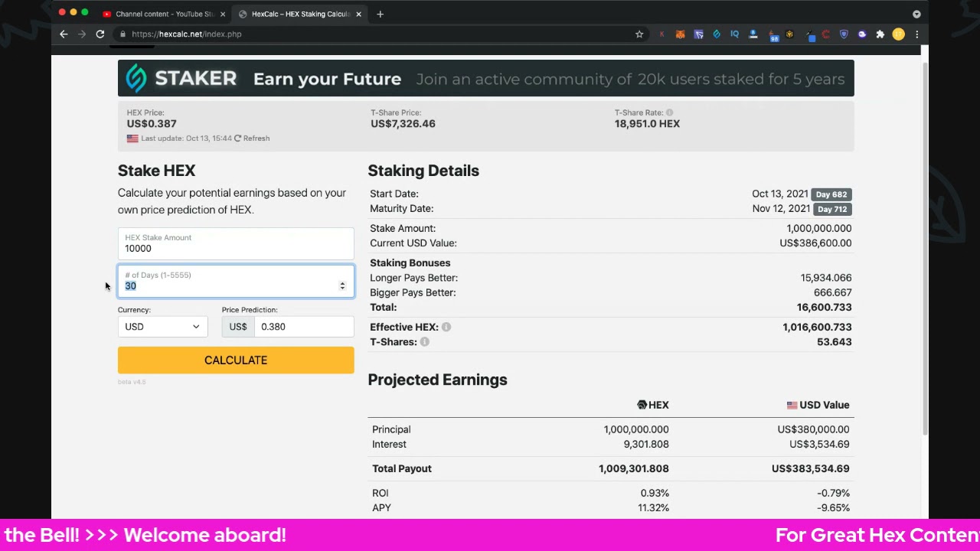This screenshot has height=551, width=980.
Task: Click the padlock site info icon
Action: point(122,34)
